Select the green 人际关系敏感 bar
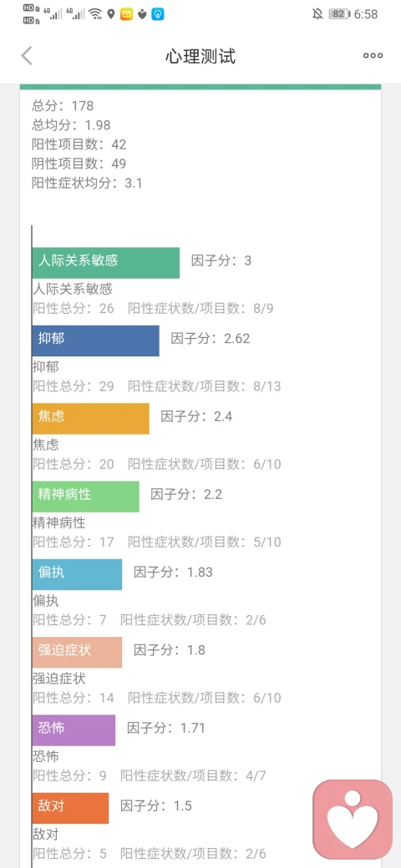The height and width of the screenshot is (868, 401). (106, 263)
